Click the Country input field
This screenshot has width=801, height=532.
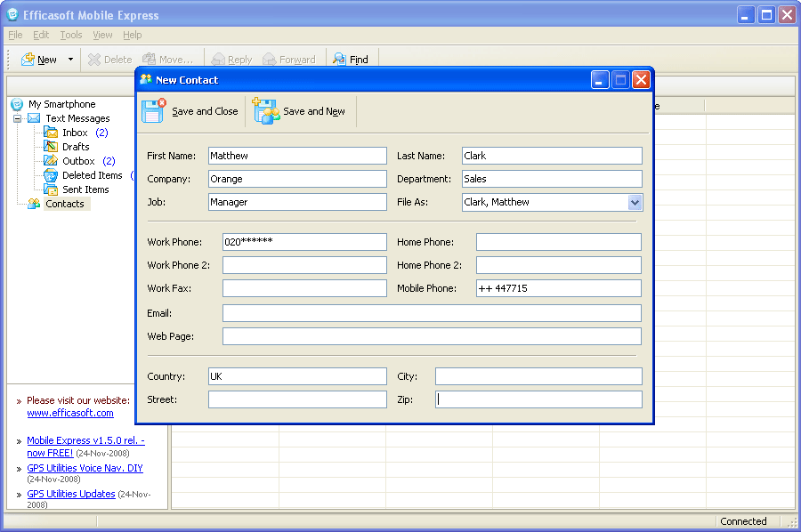297,376
